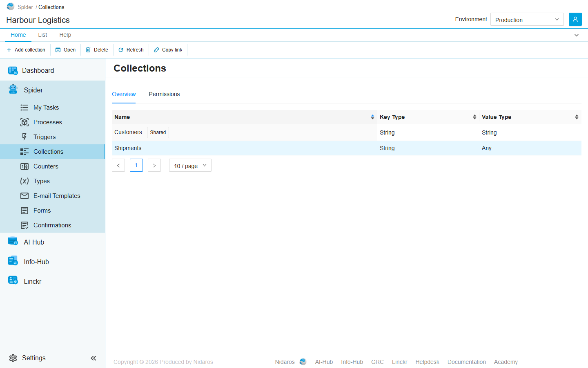
Task: Click the Delete toolbar button
Action: pos(97,50)
